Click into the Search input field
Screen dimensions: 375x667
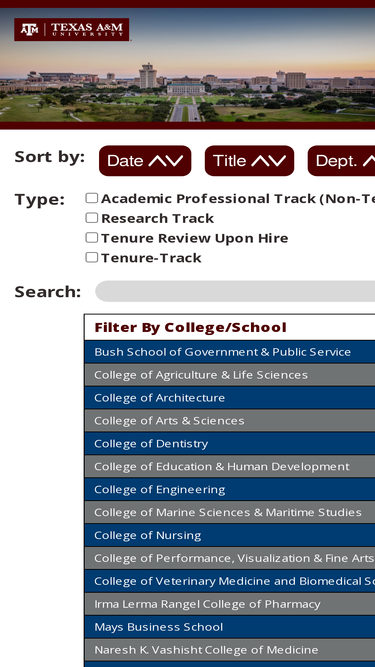235,291
